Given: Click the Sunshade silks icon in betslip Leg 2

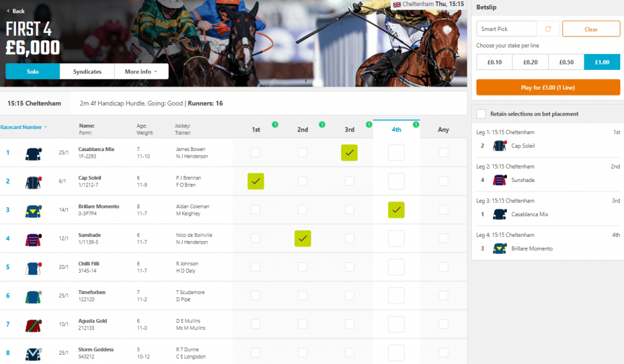Looking at the screenshot, I should 499,180.
